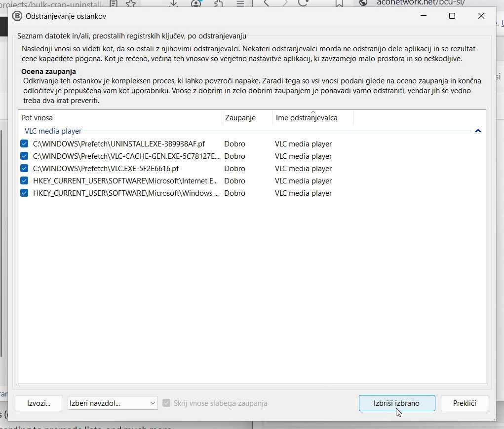The height and width of the screenshot is (429, 504).
Task: Collapse the VLC media player group chevron
Action: click(x=477, y=131)
